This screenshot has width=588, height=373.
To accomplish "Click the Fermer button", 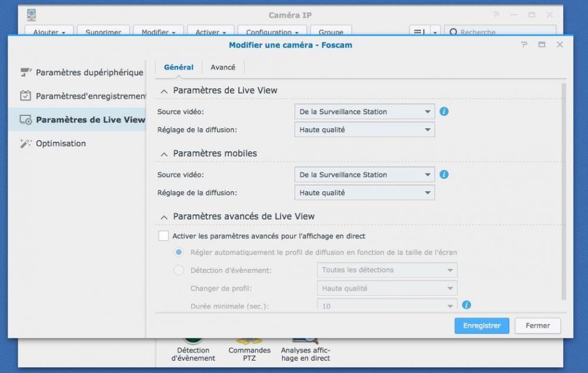I will point(537,326).
